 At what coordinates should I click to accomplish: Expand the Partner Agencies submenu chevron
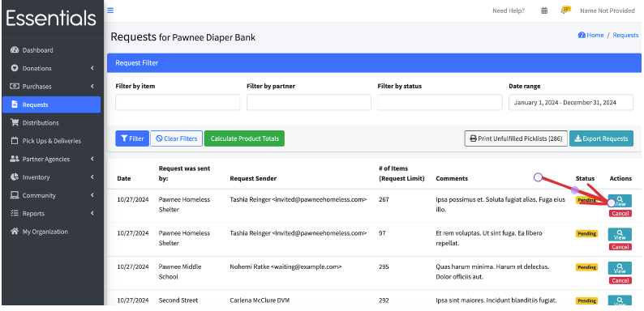click(92, 159)
